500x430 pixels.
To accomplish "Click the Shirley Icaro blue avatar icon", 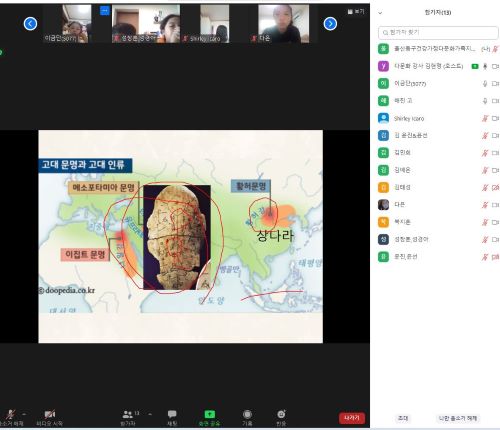I will coord(383,118).
